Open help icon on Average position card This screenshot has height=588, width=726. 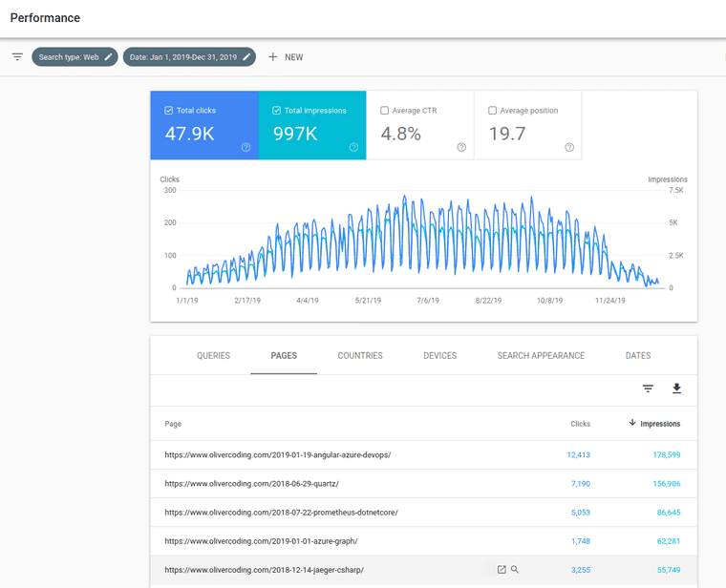click(569, 147)
